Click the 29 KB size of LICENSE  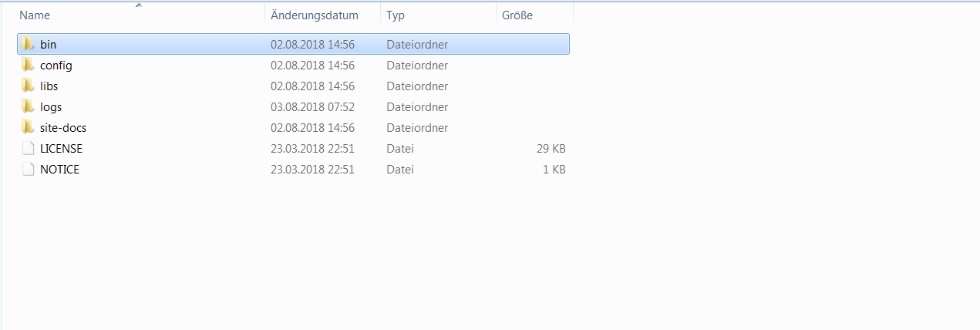(551, 148)
